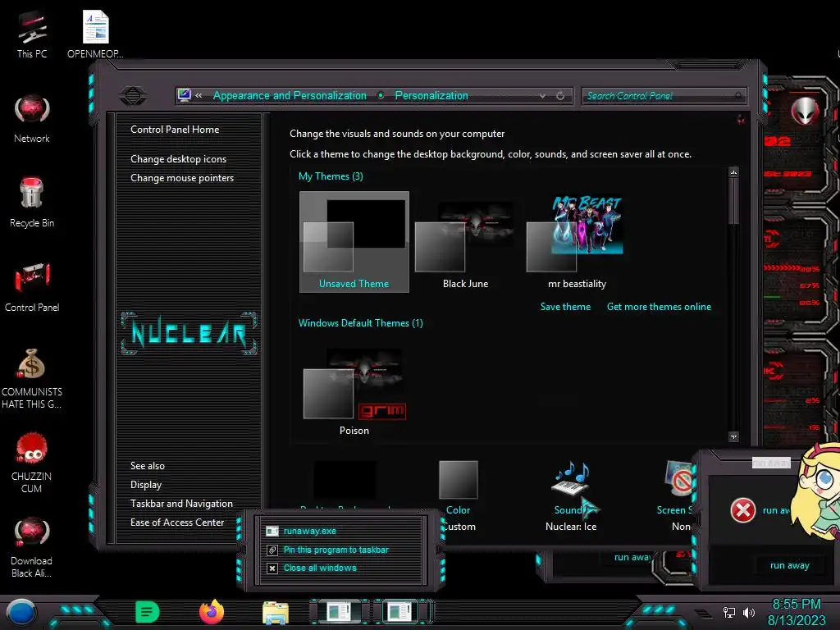Click the Alienware head gadget icon
Viewport: 840px width, 630px height.
pyautogui.click(x=805, y=112)
